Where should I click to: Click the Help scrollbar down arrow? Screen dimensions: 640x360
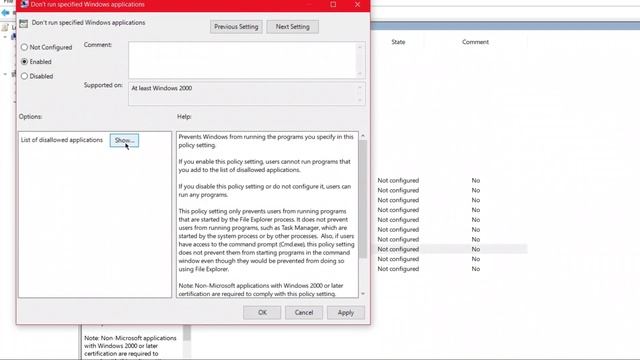tap(363, 293)
